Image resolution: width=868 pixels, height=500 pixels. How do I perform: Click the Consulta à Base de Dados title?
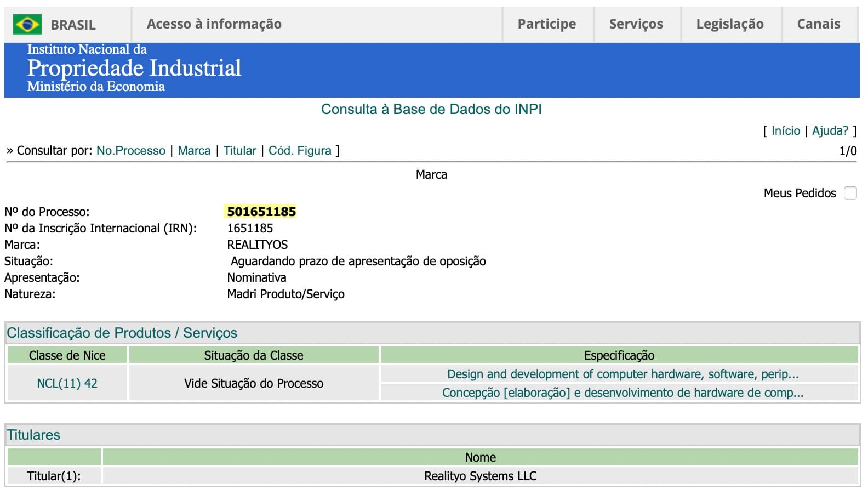tap(431, 109)
